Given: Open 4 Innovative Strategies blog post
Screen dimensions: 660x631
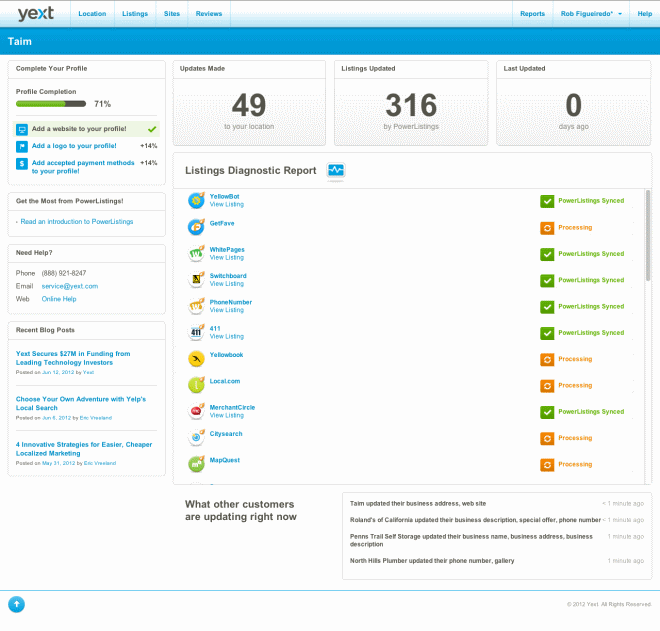Looking at the screenshot, I should pos(84,449).
